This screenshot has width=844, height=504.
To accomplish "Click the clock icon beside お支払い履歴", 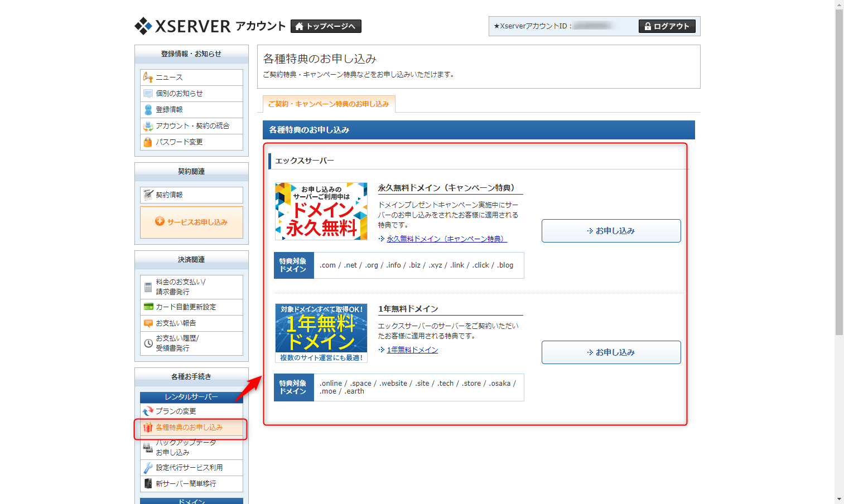I will (x=148, y=343).
